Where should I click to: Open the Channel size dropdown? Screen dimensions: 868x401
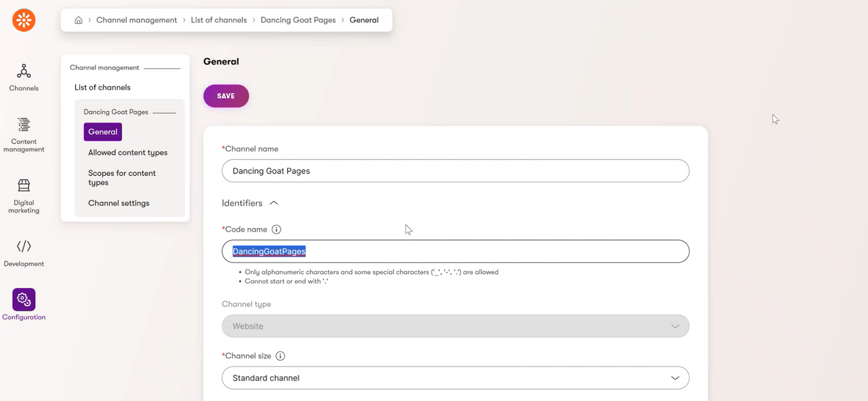(x=455, y=378)
